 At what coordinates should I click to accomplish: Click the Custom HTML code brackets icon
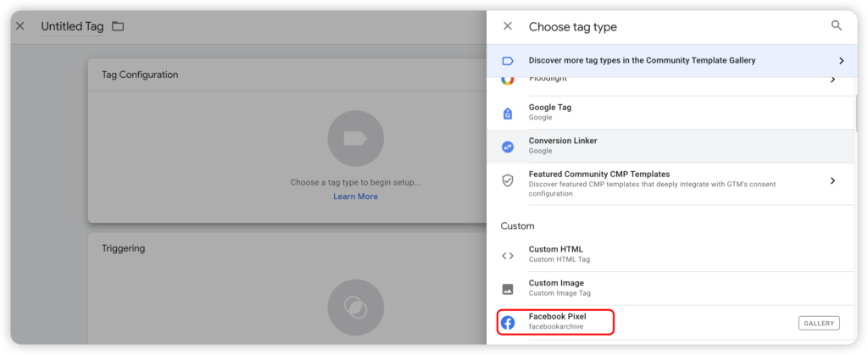pos(508,255)
